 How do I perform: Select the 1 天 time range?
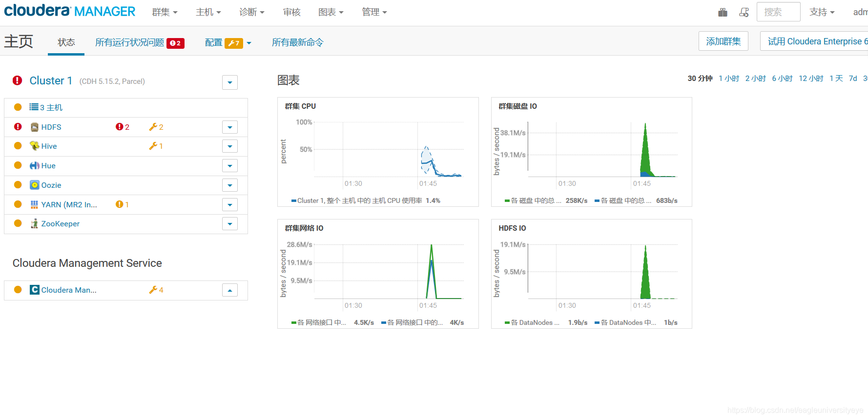click(836, 78)
